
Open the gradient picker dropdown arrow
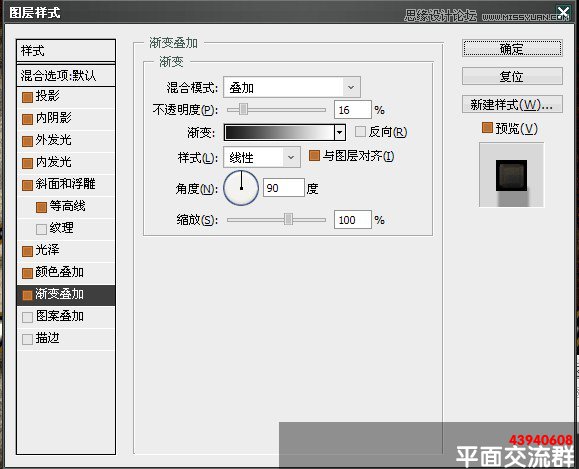click(x=340, y=132)
